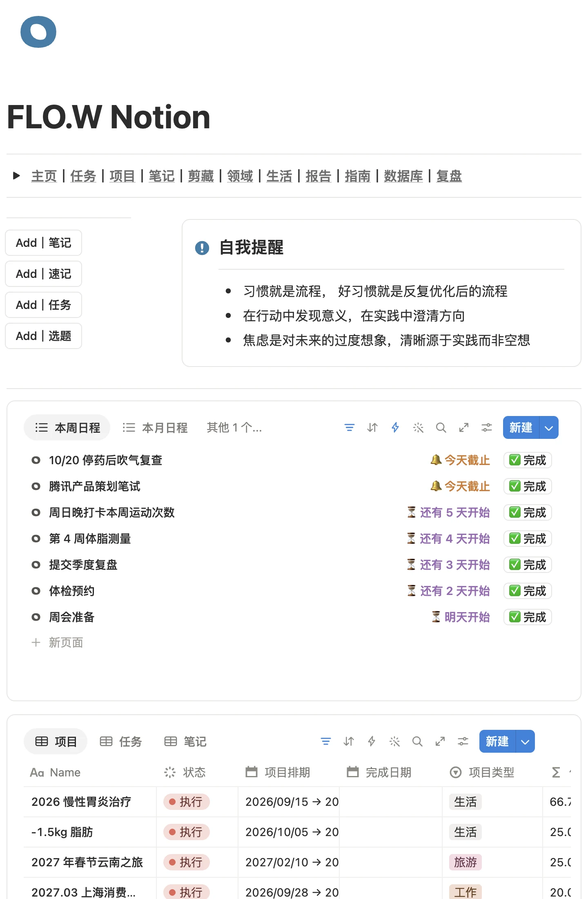Mark 腾讯产品策划笔试 as 完成
Viewport: 588px width, 899px height.
click(x=528, y=486)
